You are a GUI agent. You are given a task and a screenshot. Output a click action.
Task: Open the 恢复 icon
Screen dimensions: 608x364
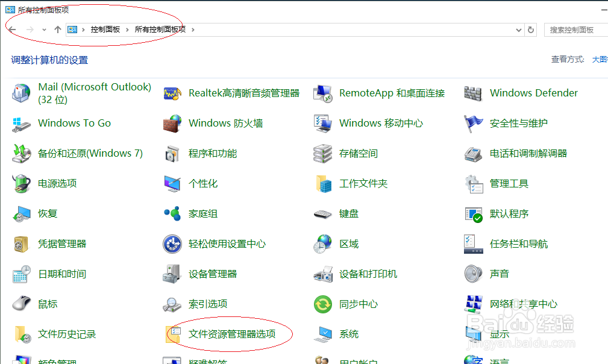click(21, 214)
